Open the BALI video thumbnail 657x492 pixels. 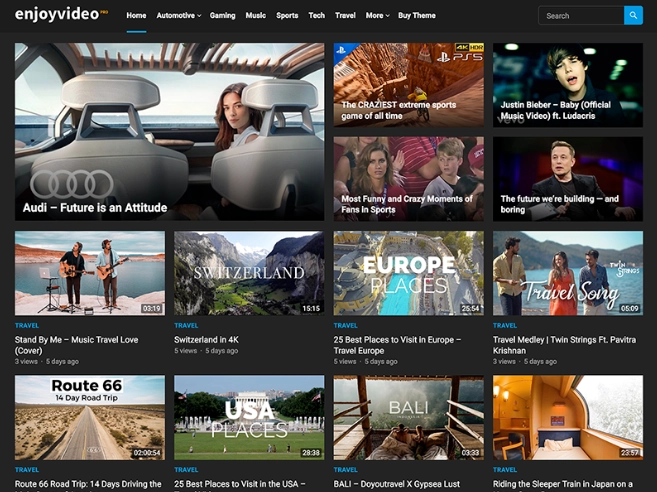point(408,417)
